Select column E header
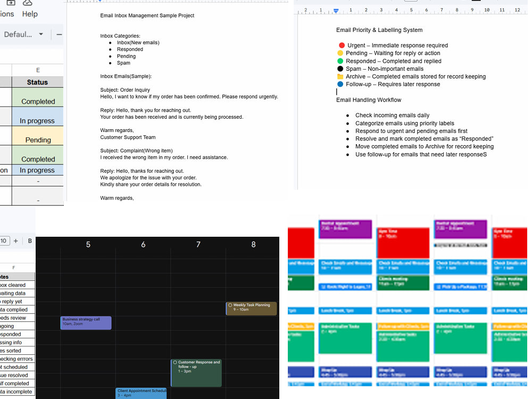 coord(38,70)
